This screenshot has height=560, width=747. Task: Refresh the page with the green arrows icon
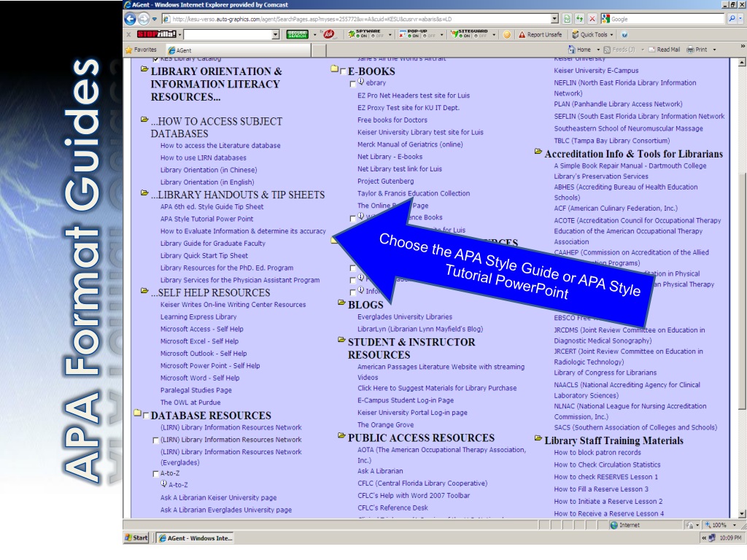point(579,19)
